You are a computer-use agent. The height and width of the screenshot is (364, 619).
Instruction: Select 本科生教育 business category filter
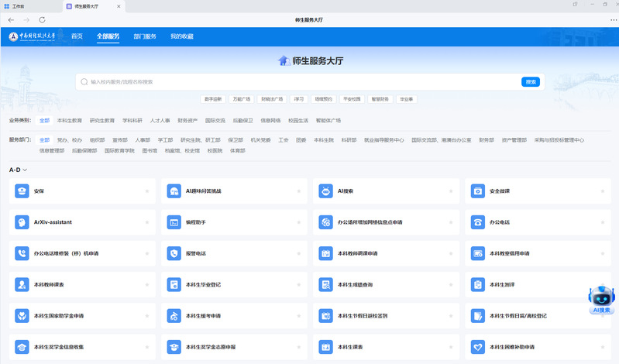(x=70, y=121)
